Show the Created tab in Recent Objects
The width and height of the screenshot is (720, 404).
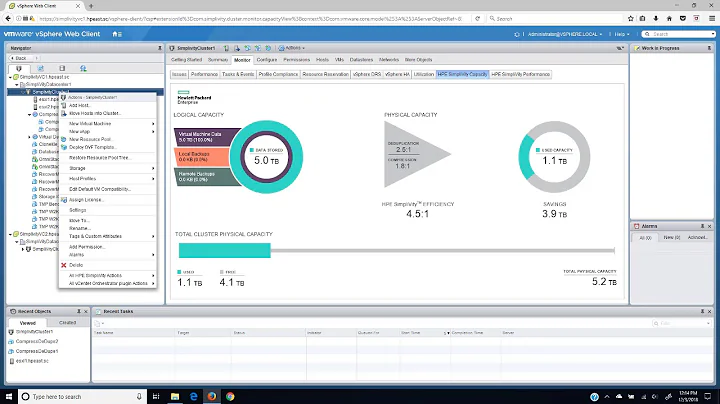tap(68, 322)
